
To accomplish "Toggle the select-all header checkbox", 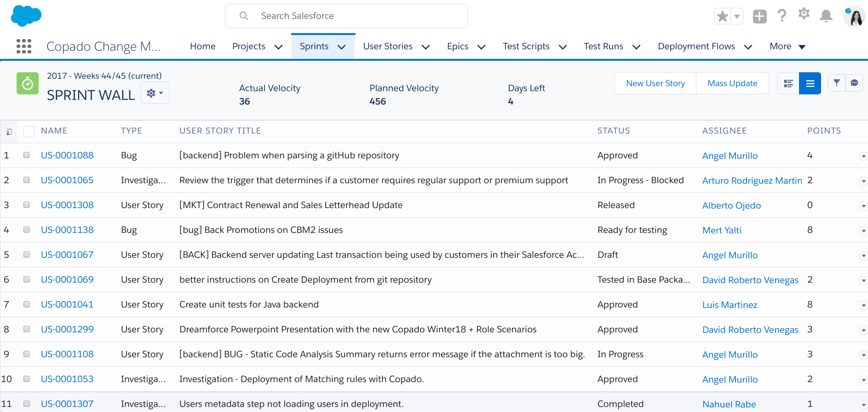I will (x=29, y=131).
